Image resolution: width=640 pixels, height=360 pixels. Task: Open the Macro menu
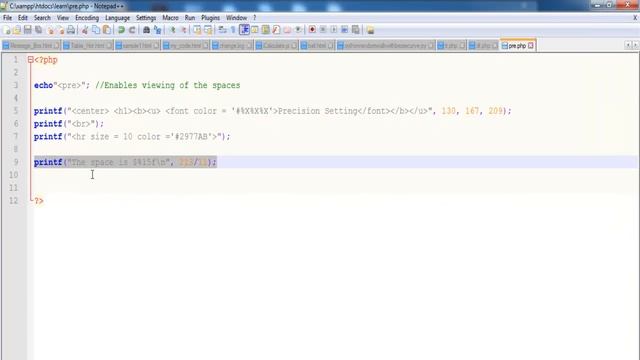pos(170,18)
